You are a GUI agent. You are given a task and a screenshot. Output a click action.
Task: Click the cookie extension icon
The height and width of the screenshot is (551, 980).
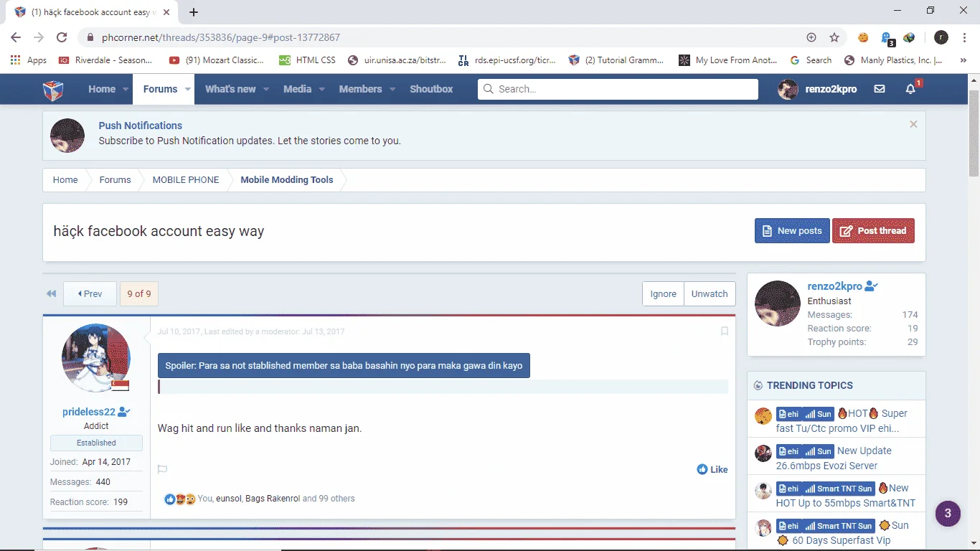click(x=863, y=37)
